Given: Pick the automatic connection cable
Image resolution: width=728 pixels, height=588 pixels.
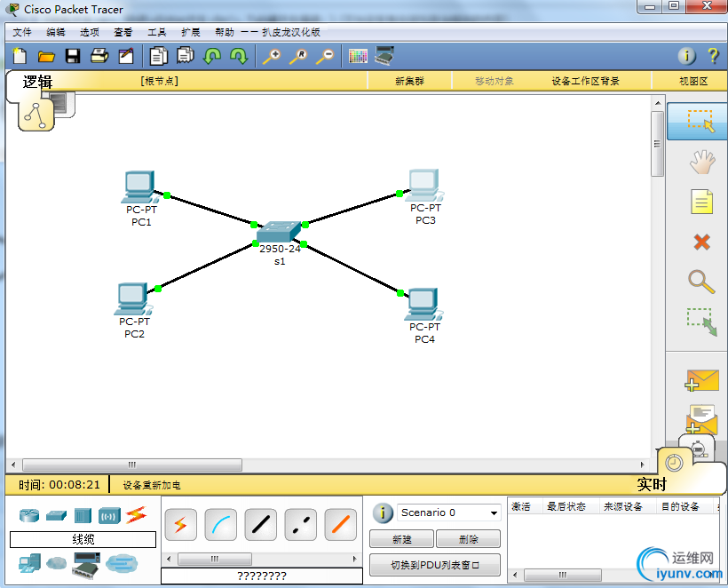Looking at the screenshot, I should coord(181,525).
